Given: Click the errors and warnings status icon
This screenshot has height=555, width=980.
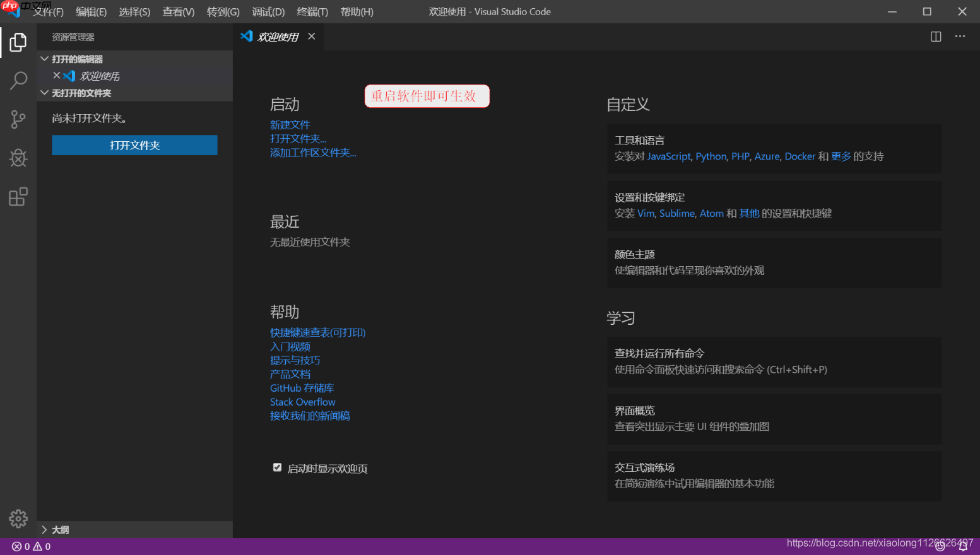Looking at the screenshot, I should click(x=28, y=546).
